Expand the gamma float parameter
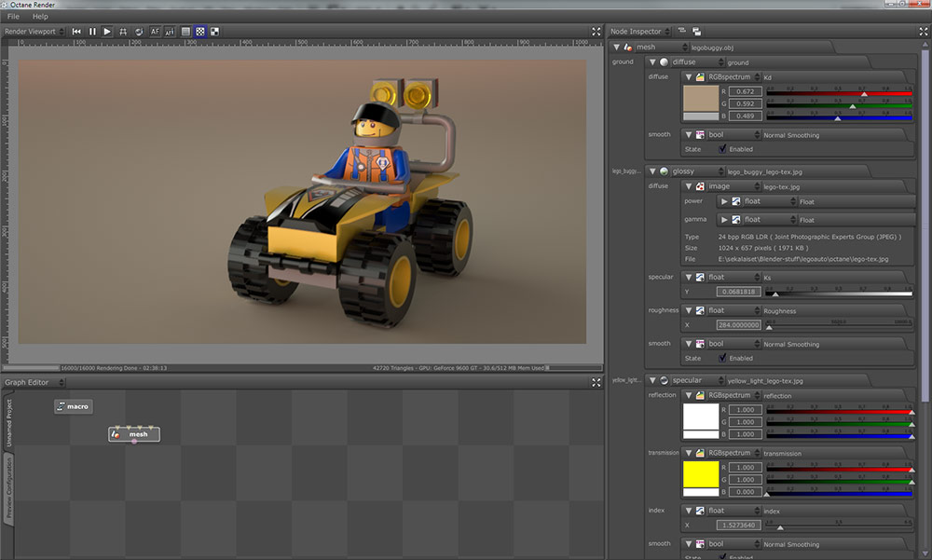The width and height of the screenshot is (932, 560). pyautogui.click(x=724, y=219)
